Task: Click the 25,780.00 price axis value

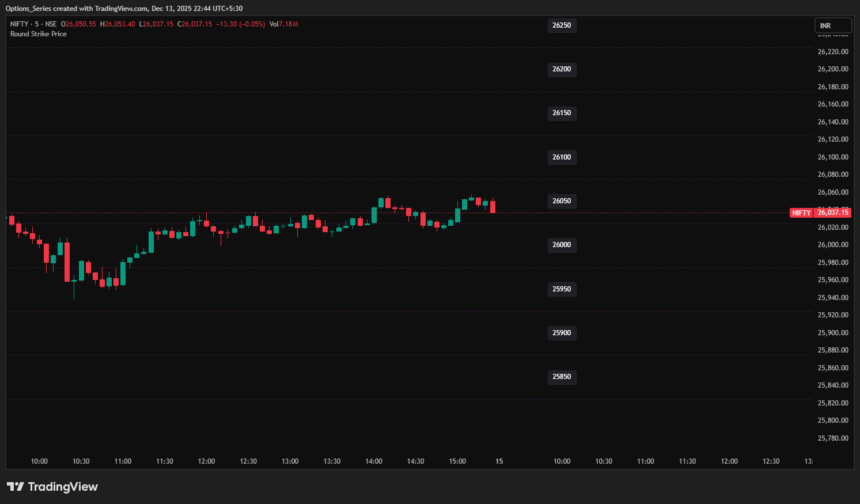Action: point(833,438)
